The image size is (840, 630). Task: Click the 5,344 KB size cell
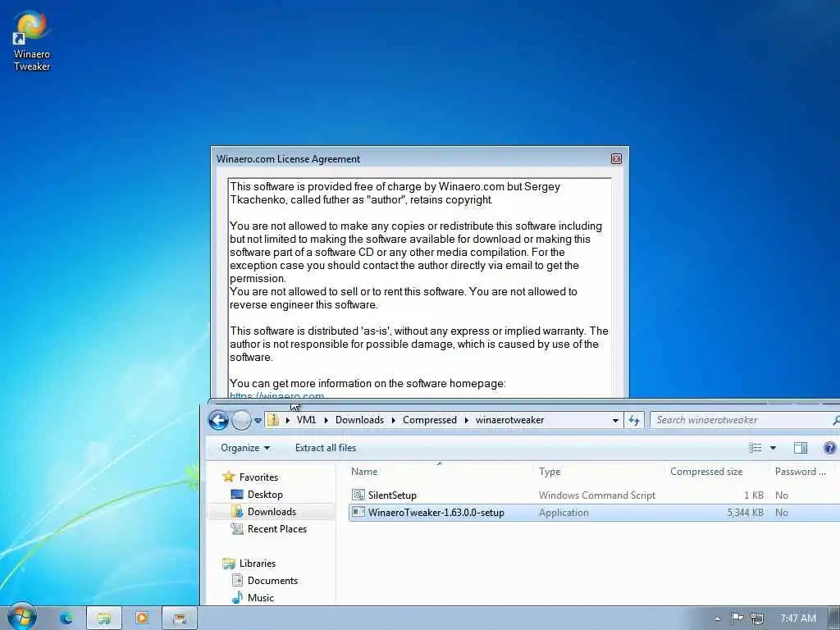tap(745, 513)
